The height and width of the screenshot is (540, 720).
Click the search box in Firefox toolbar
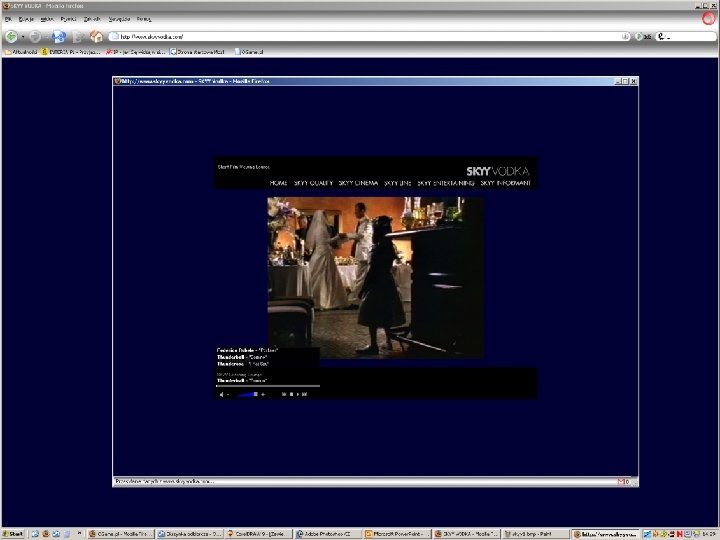685,36
